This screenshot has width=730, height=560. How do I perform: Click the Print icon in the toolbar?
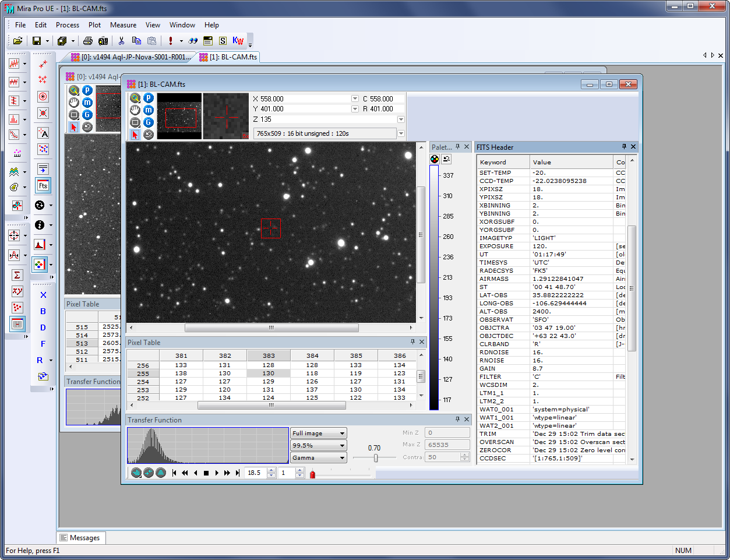click(88, 41)
